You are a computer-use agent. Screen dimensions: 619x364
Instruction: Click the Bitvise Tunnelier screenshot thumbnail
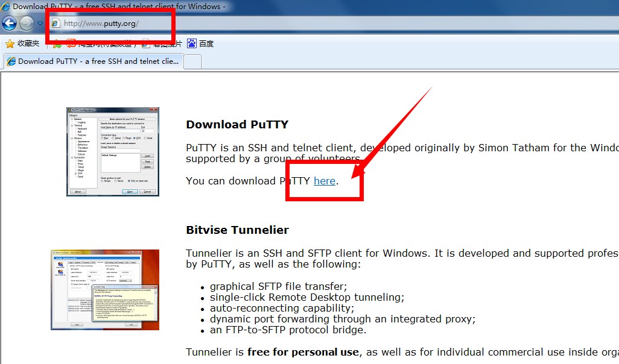(105, 289)
